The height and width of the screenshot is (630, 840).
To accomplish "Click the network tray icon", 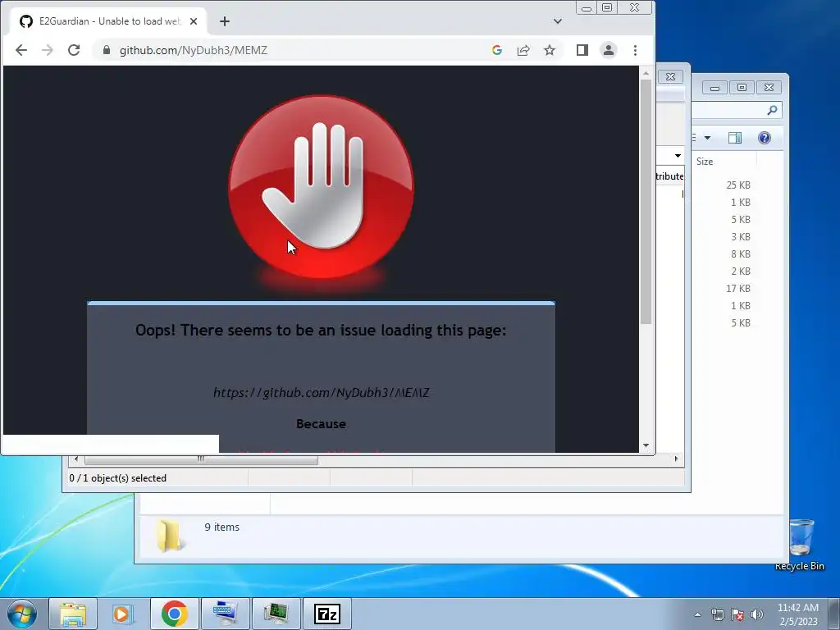I will point(717,614).
